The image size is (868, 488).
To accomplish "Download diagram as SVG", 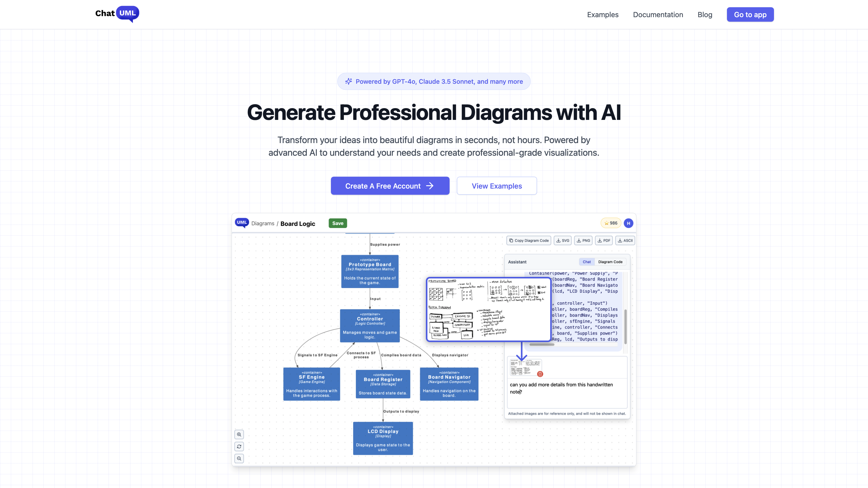I will (562, 240).
